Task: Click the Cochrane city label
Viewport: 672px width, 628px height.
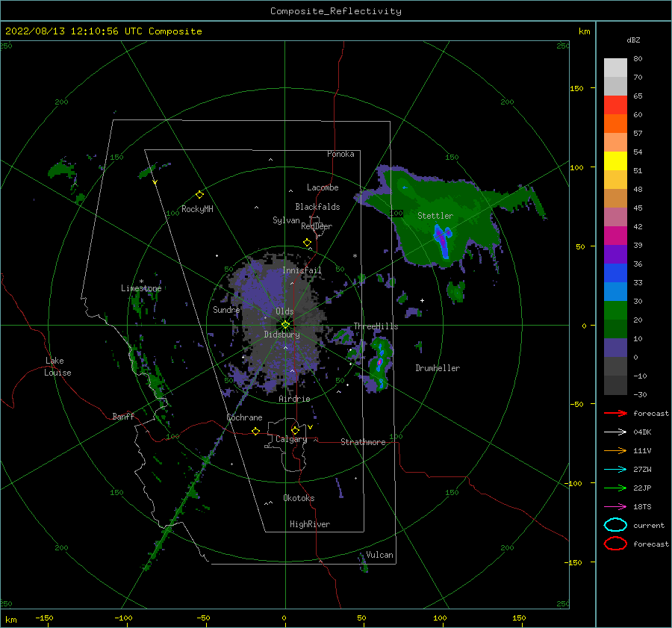Action: (244, 417)
